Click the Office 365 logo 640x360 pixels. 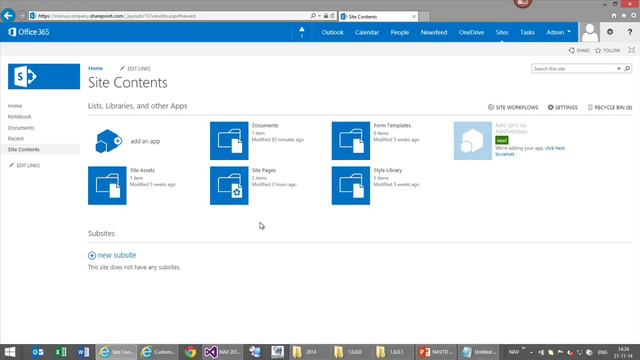coord(29,32)
